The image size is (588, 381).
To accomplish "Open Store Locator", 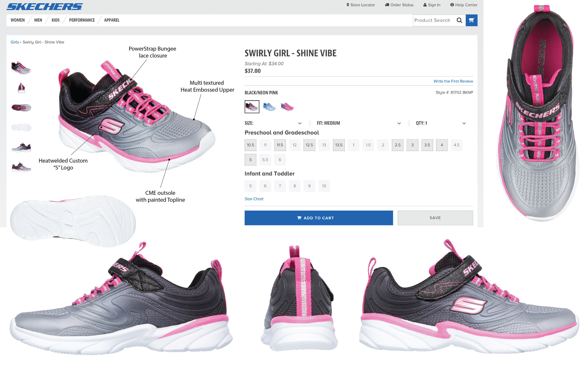I will tap(360, 5).
